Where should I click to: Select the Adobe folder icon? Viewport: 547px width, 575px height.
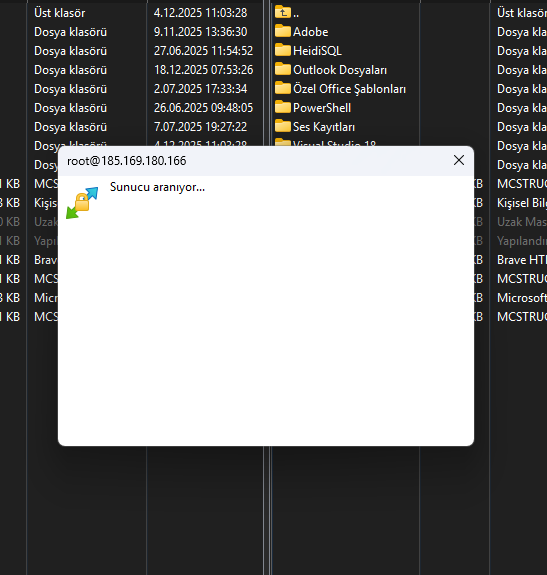tap(283, 31)
